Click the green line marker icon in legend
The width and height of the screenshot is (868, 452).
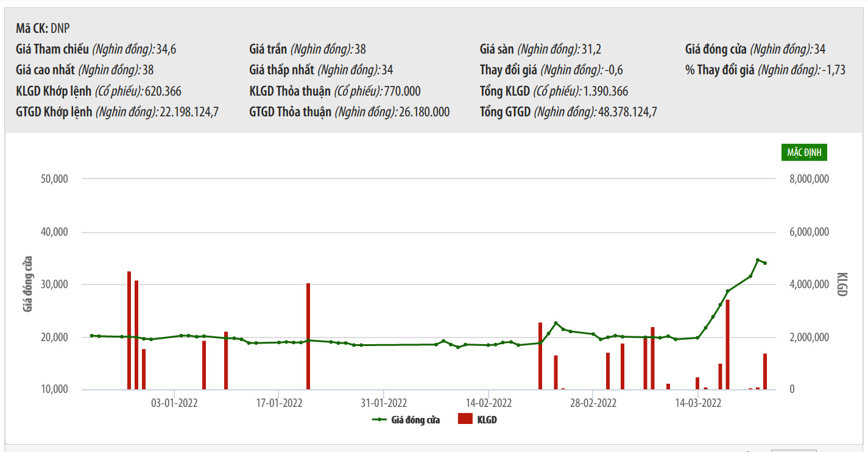pos(379,420)
